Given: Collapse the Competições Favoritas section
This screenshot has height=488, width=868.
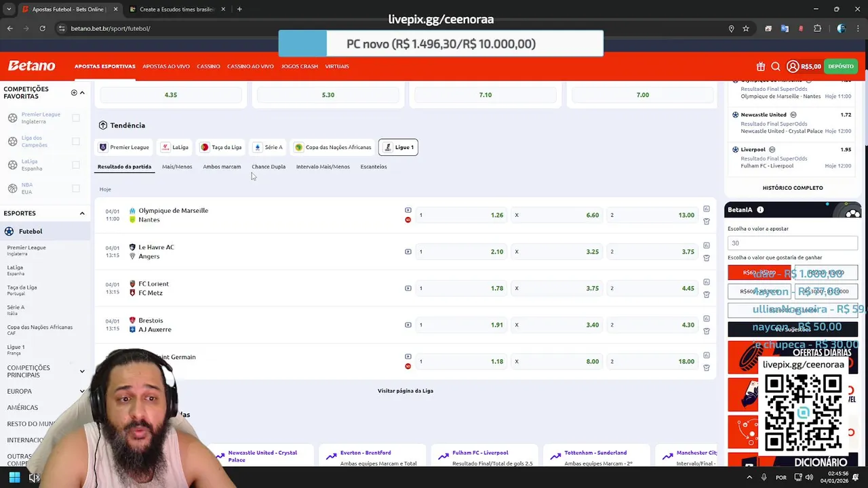Looking at the screenshot, I should click(82, 92).
